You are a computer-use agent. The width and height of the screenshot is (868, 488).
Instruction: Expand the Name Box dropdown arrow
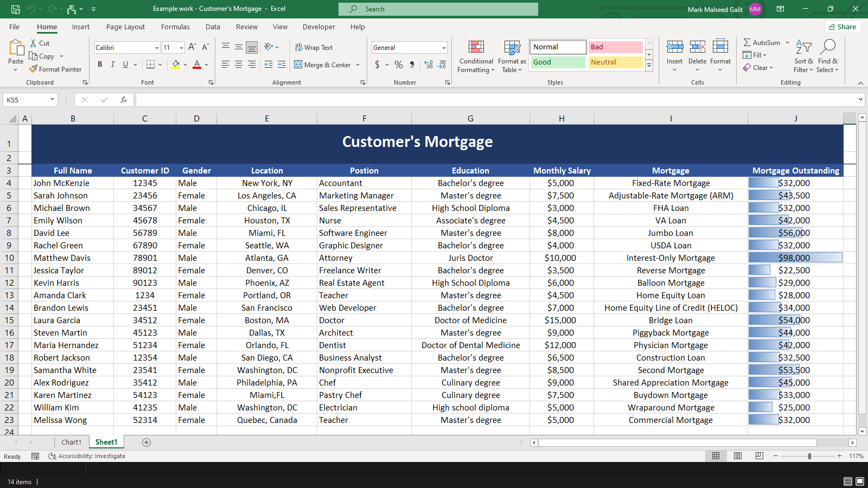click(53, 100)
